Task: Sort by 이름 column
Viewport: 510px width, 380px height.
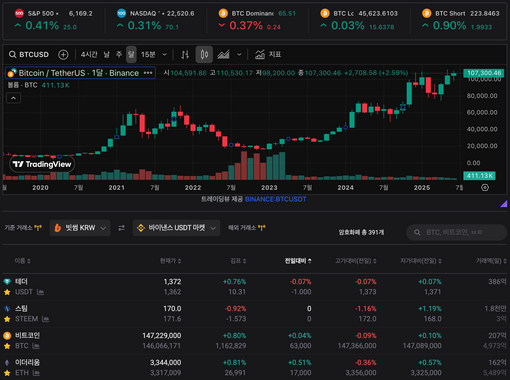Action: [23, 261]
